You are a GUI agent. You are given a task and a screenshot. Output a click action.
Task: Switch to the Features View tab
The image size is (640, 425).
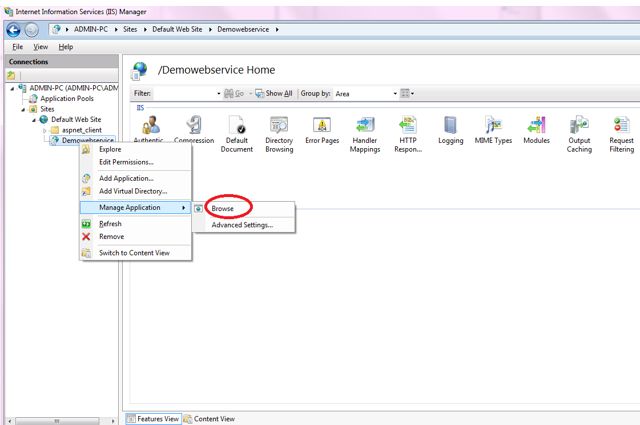pos(153,419)
